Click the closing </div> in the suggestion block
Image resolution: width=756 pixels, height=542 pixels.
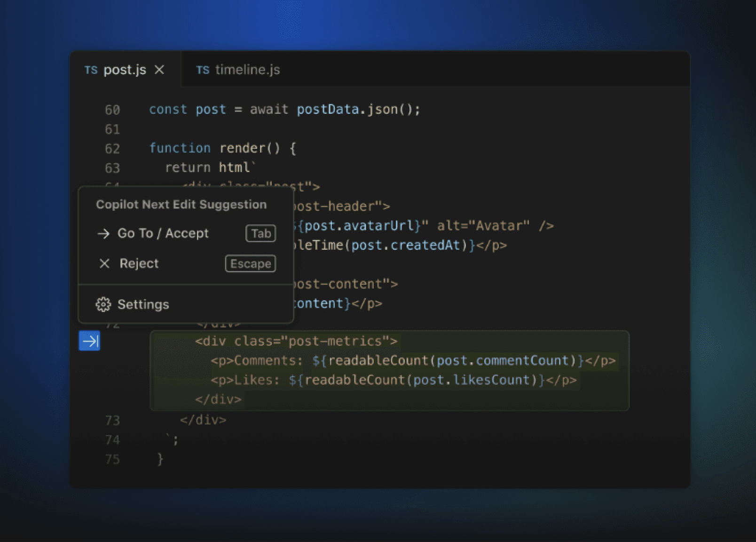(218, 399)
